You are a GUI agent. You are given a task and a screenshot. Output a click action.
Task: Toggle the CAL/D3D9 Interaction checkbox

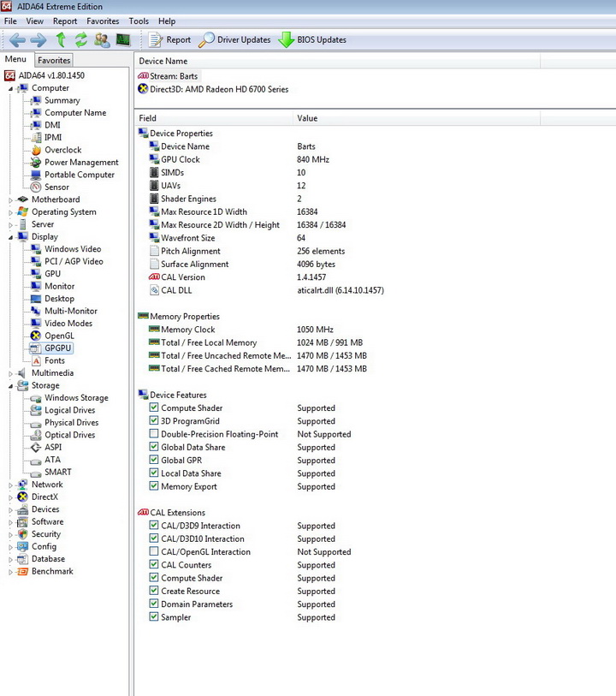point(154,525)
